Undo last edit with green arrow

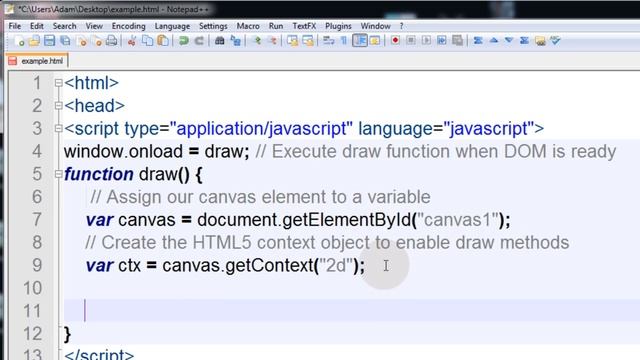click(184, 41)
